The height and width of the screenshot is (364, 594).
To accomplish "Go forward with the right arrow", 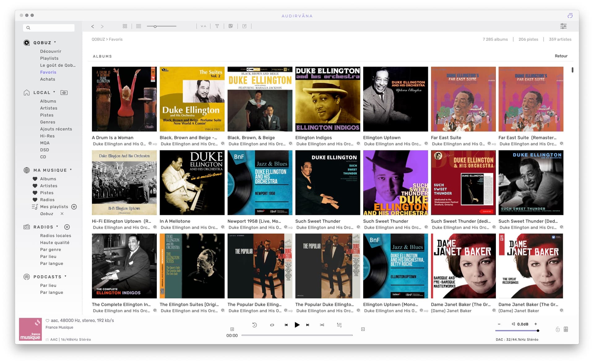I will [102, 26].
